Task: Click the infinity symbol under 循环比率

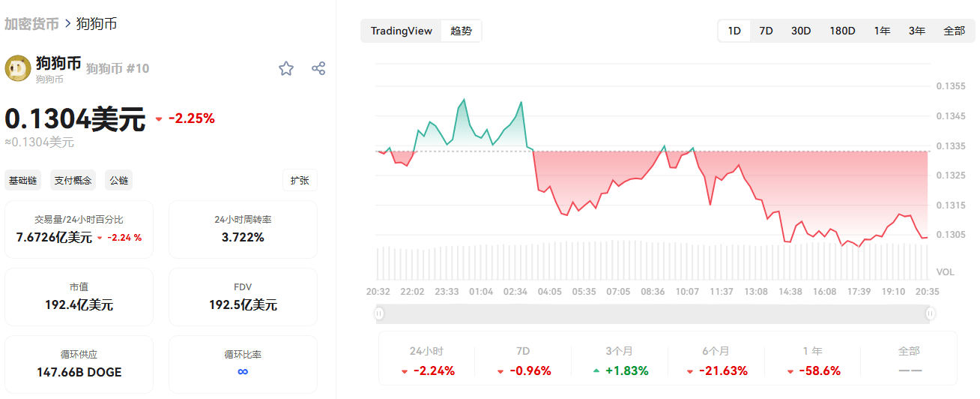Action: tap(243, 372)
